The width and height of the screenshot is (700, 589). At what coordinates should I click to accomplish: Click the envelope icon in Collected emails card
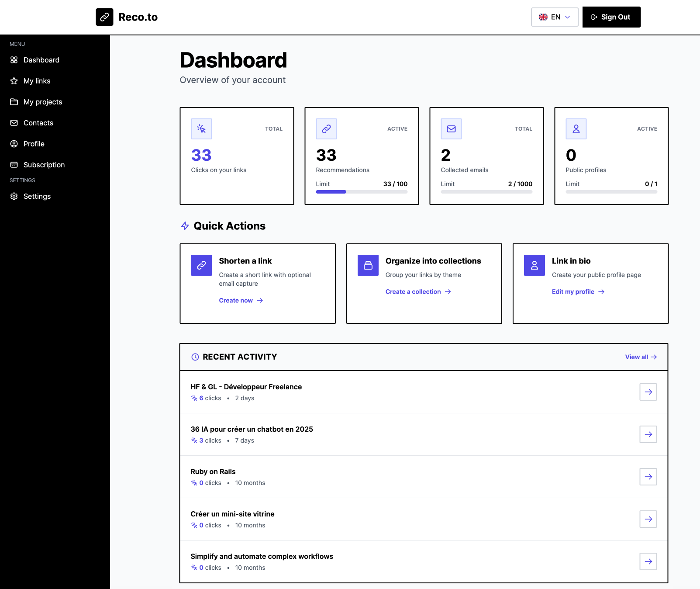[x=451, y=129]
